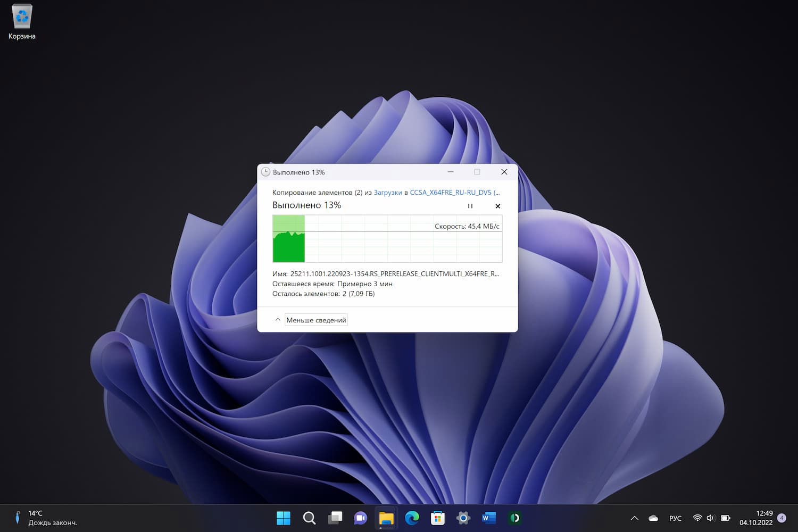Close the Выполнено 13% copy dialog window
798x532 pixels.
(x=504, y=172)
